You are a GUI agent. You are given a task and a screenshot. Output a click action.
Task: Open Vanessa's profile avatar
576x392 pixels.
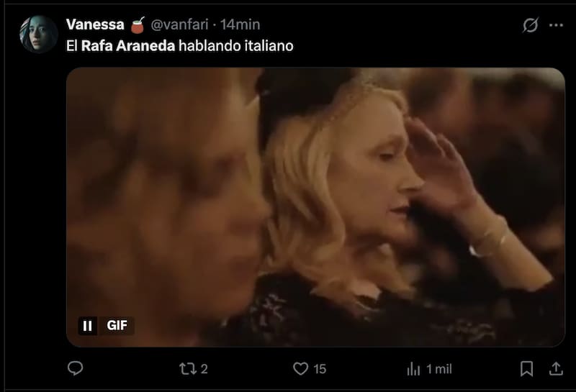point(39,34)
